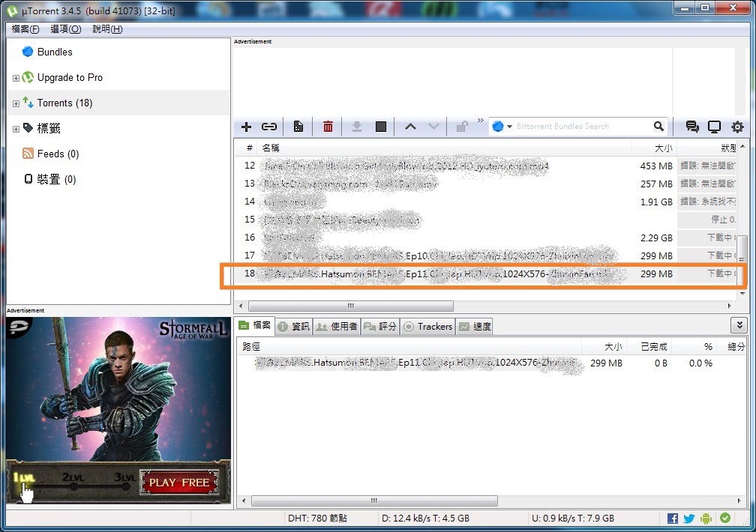Open the 選項(O) menu

(65, 29)
